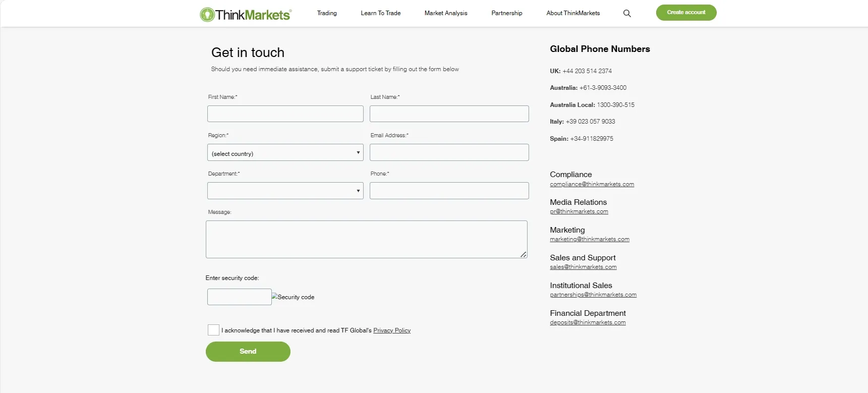Focus the First Name field

(285, 114)
